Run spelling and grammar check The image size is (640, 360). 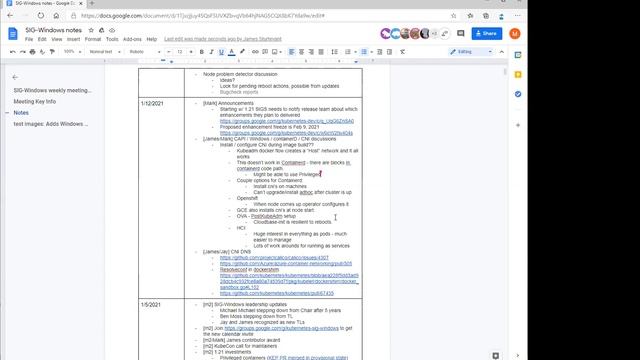point(42,52)
